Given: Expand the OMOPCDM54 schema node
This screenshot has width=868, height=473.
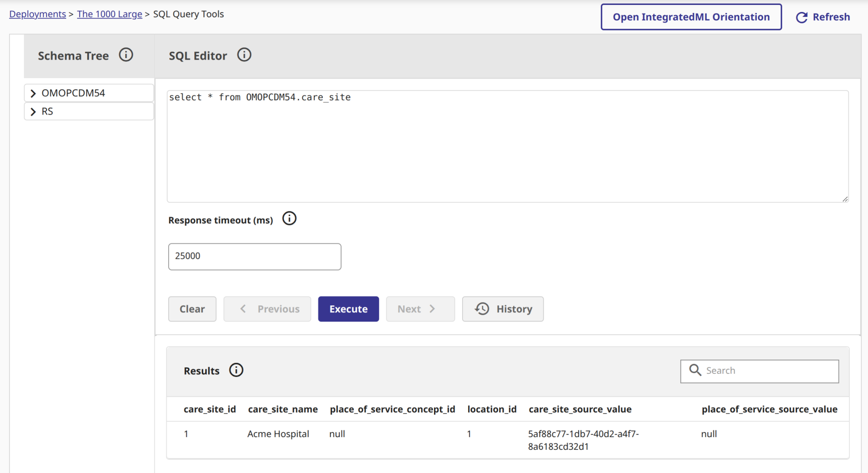Looking at the screenshot, I should pyautogui.click(x=33, y=93).
